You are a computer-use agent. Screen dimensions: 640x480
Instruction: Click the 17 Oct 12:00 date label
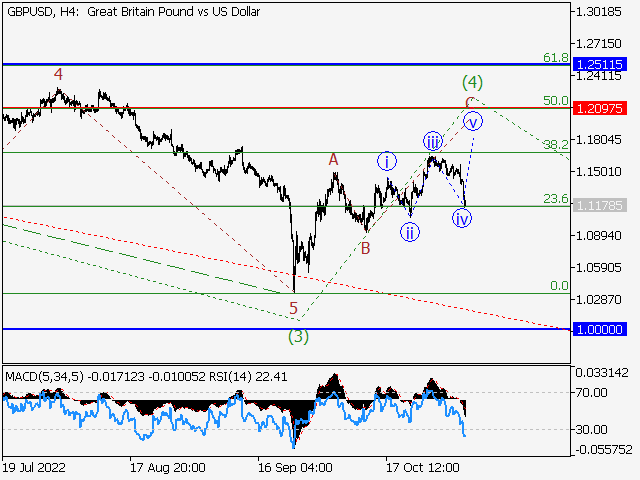tap(423, 467)
